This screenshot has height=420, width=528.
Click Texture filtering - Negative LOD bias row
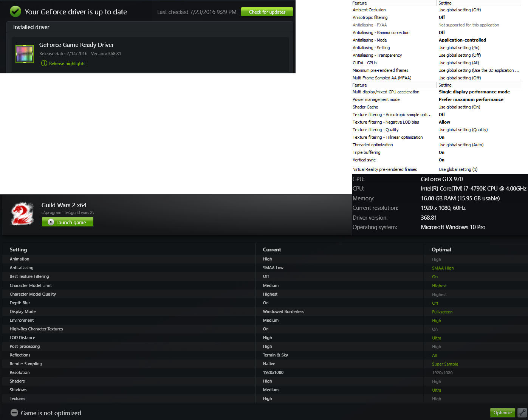click(x=436, y=122)
